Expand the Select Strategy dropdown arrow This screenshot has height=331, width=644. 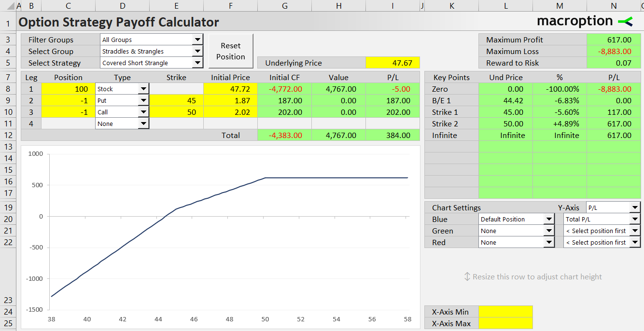tap(197, 63)
